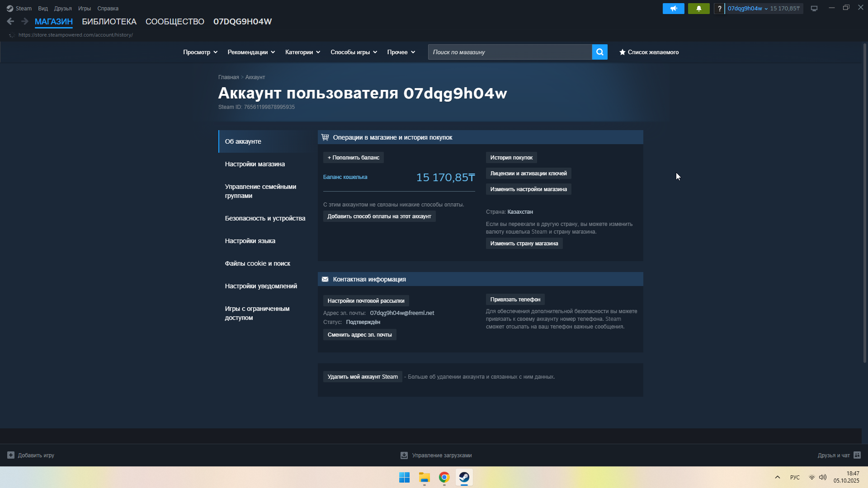Screen dimensions: 868x488
Task: Go back with the left arrow
Action: (10, 21)
